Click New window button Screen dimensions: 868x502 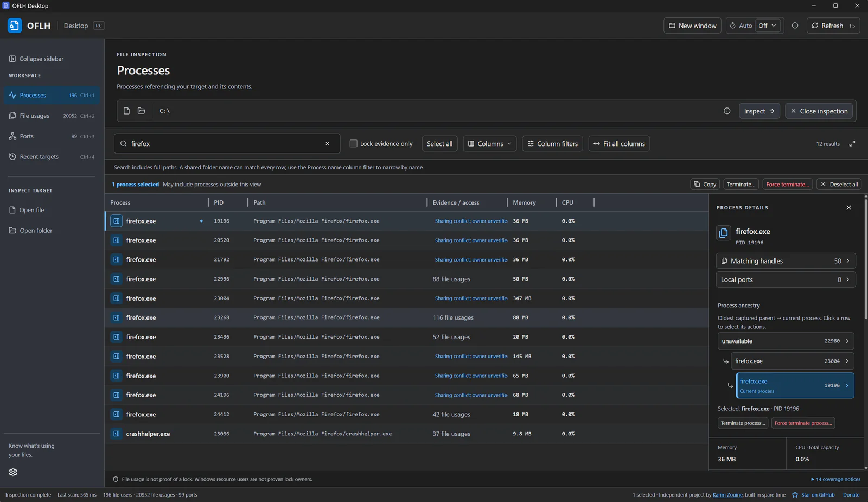click(692, 26)
